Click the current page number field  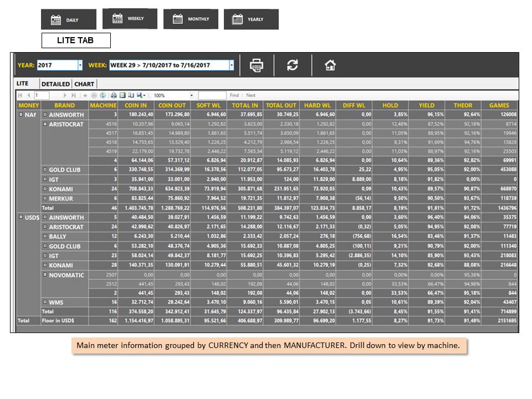point(42,95)
